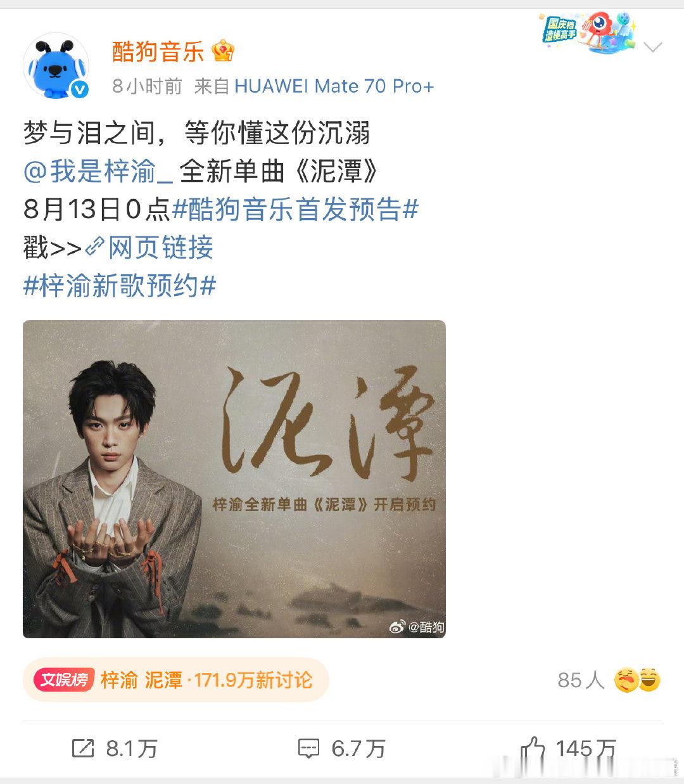Viewport: 684px width, 784px height.
Task: Click the HUAWEI Mate 70 Pro+ source
Action: tap(334, 86)
